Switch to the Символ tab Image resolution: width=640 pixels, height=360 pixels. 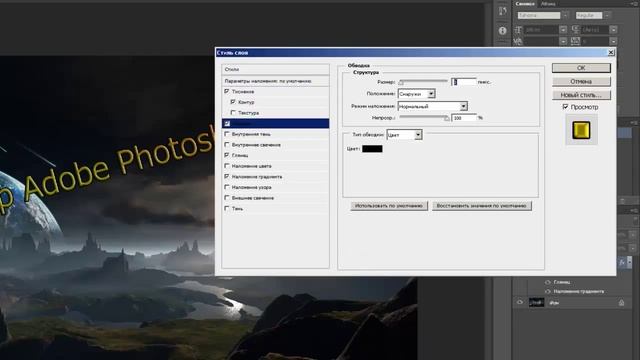(525, 4)
